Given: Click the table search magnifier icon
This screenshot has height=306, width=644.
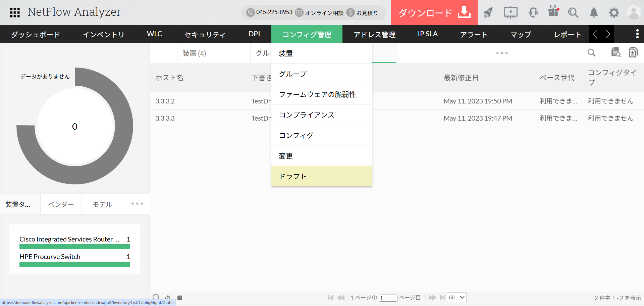Looking at the screenshot, I should click(x=591, y=53).
